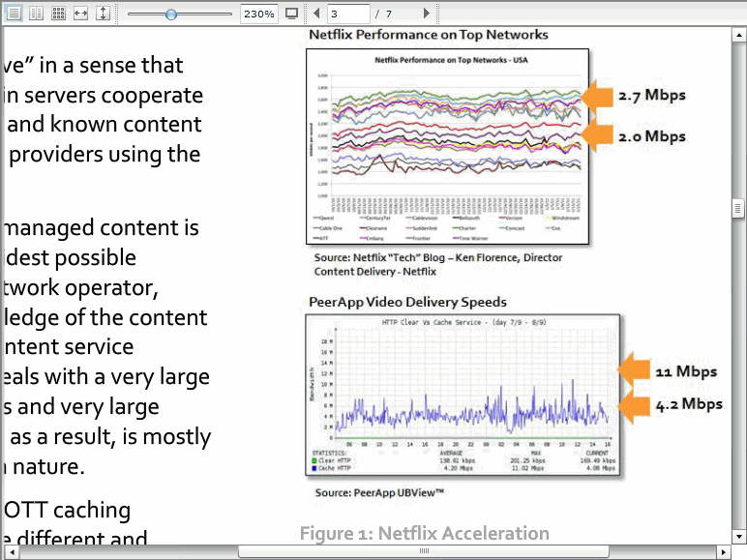The image size is (747, 560).
Task: Click the Netflix Performance on Top Networks heading
Action: (x=429, y=35)
